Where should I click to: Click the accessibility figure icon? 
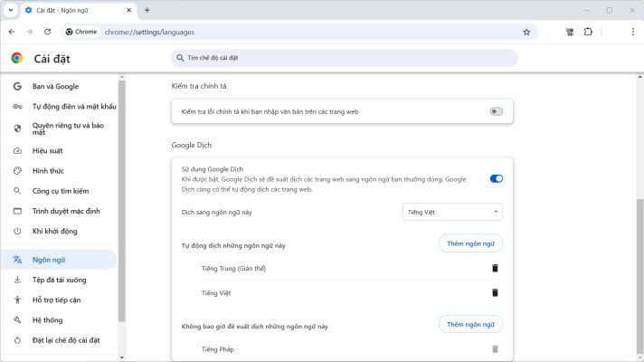[17, 300]
